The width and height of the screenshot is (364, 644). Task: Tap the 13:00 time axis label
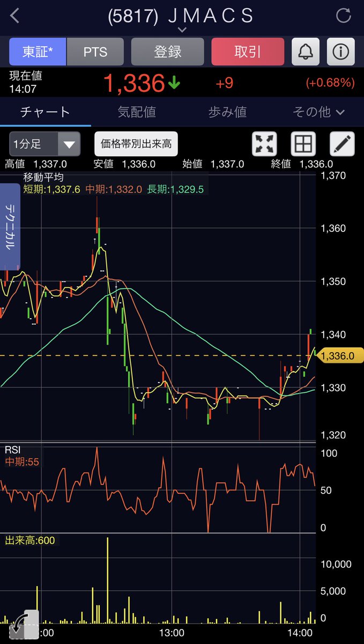[172, 633]
